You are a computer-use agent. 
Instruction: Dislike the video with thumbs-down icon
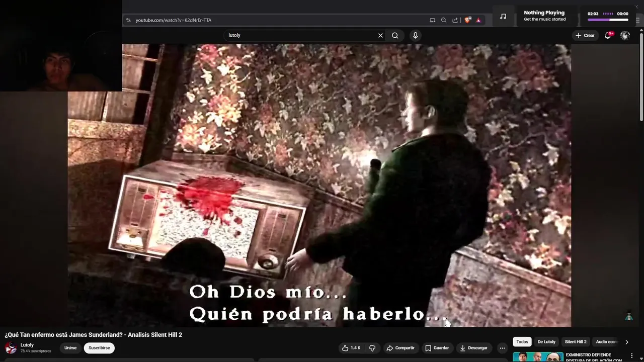(372, 348)
